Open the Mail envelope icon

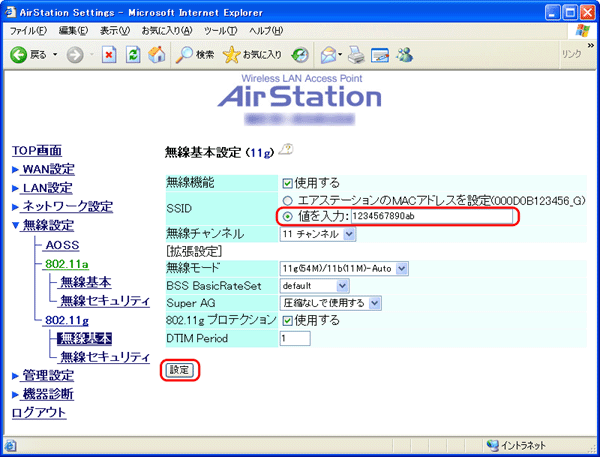(x=329, y=55)
